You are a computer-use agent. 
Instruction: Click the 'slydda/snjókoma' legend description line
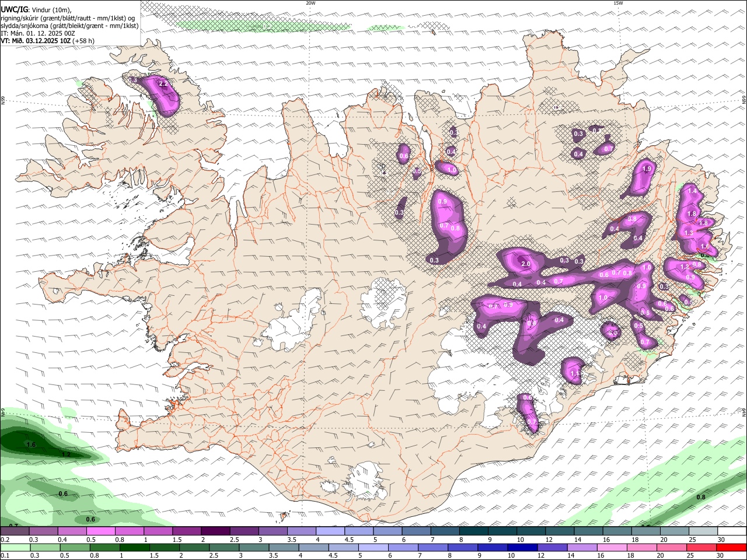click(69, 26)
